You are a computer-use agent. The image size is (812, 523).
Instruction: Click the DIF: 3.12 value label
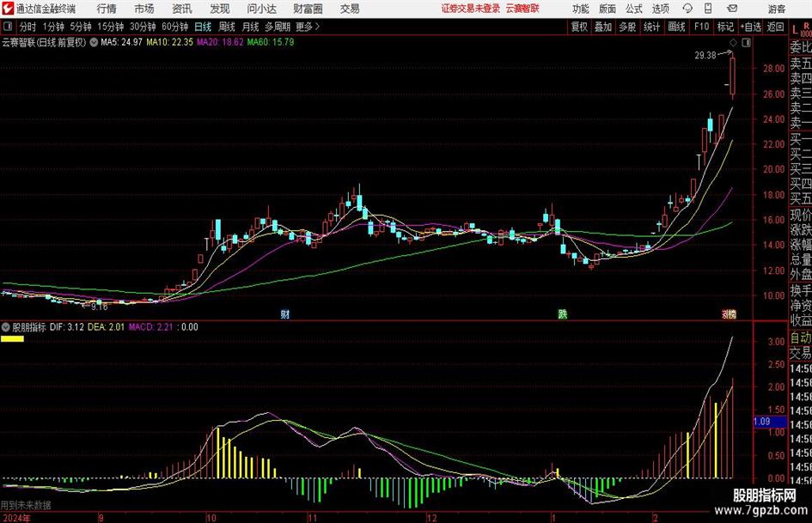click(x=67, y=326)
